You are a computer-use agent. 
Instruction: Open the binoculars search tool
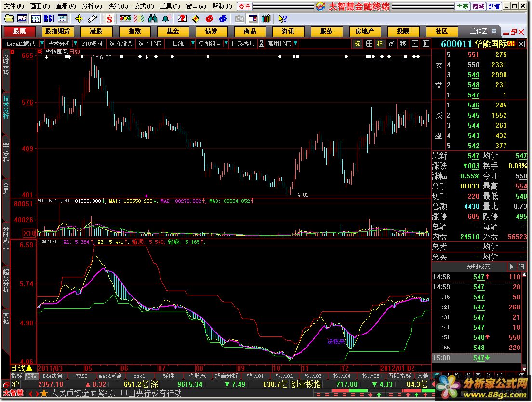pos(153,19)
